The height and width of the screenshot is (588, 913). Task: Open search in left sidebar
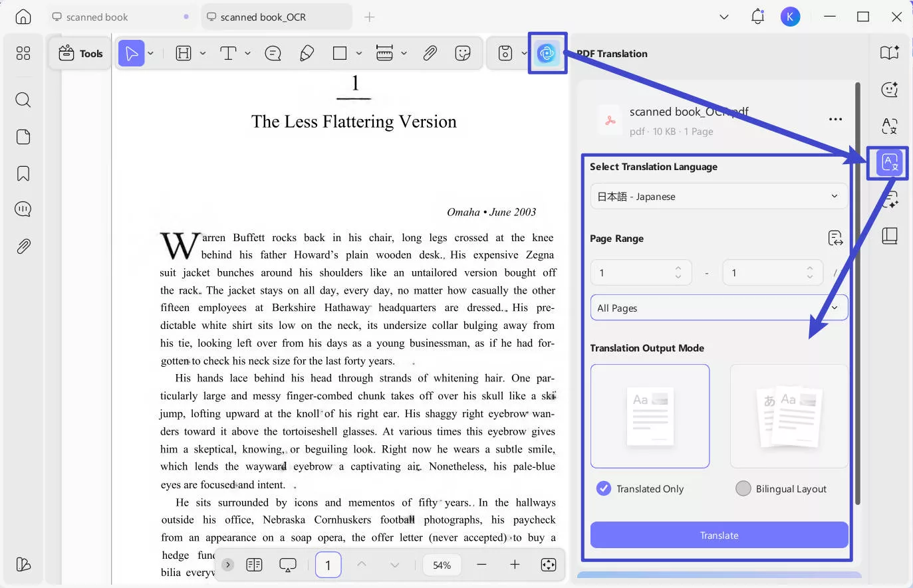tap(23, 100)
